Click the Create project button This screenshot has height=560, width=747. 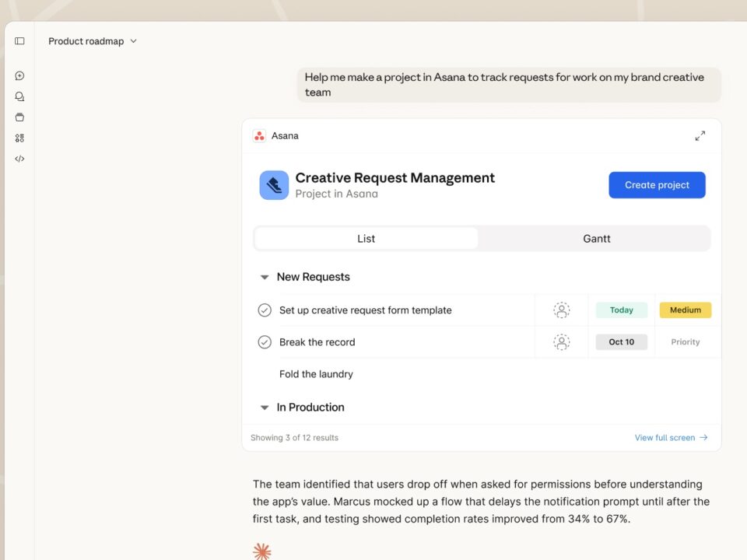(657, 185)
